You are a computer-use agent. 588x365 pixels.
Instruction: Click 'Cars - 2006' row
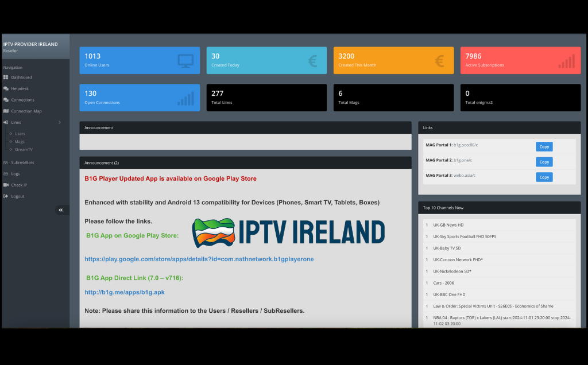(x=499, y=283)
